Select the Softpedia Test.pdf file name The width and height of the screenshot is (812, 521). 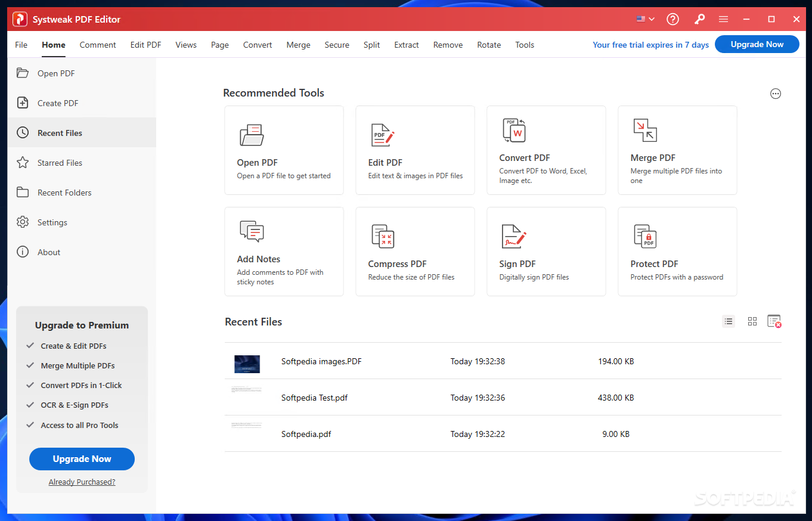click(x=315, y=398)
